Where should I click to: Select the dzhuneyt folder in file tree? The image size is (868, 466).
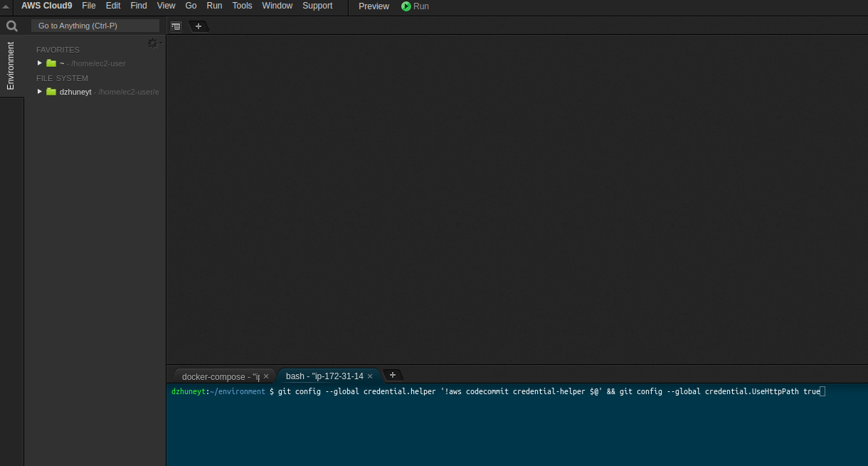tap(75, 92)
